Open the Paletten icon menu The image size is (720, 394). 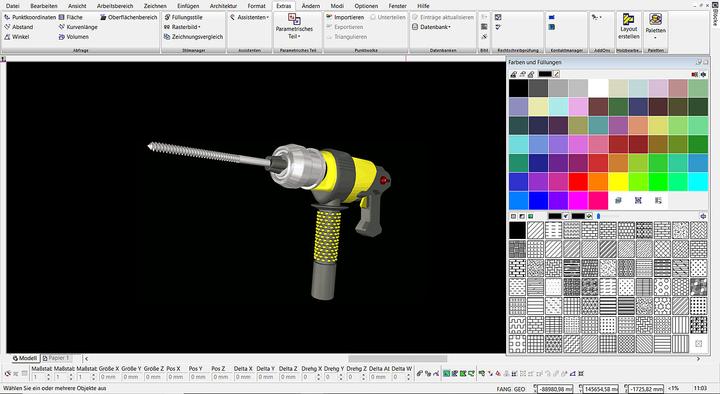click(x=655, y=26)
